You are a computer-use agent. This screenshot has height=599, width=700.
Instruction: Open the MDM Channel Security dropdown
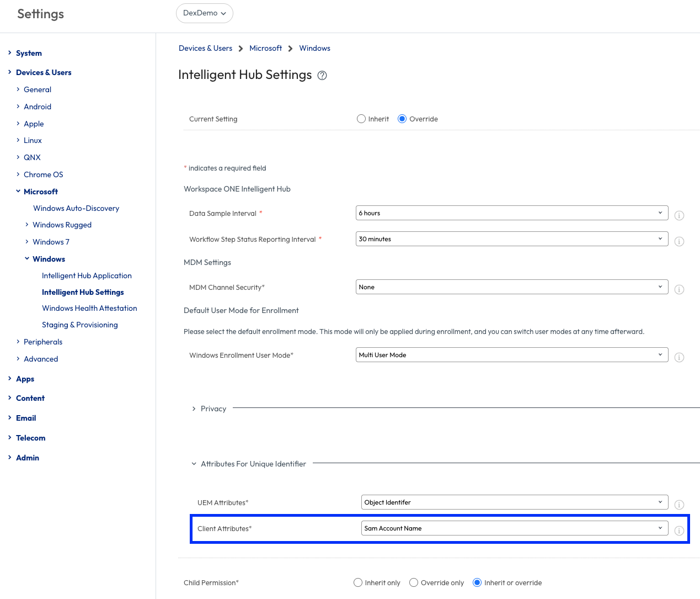(x=512, y=287)
